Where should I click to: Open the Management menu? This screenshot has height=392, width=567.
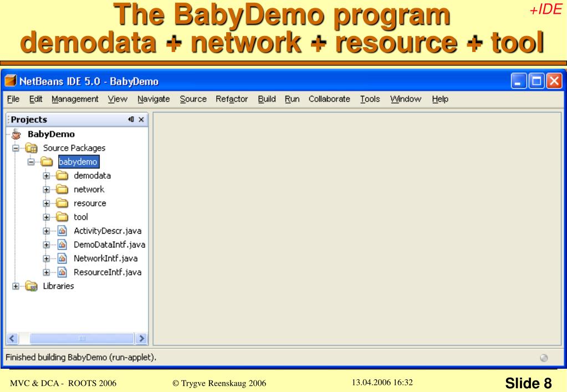tap(75, 99)
